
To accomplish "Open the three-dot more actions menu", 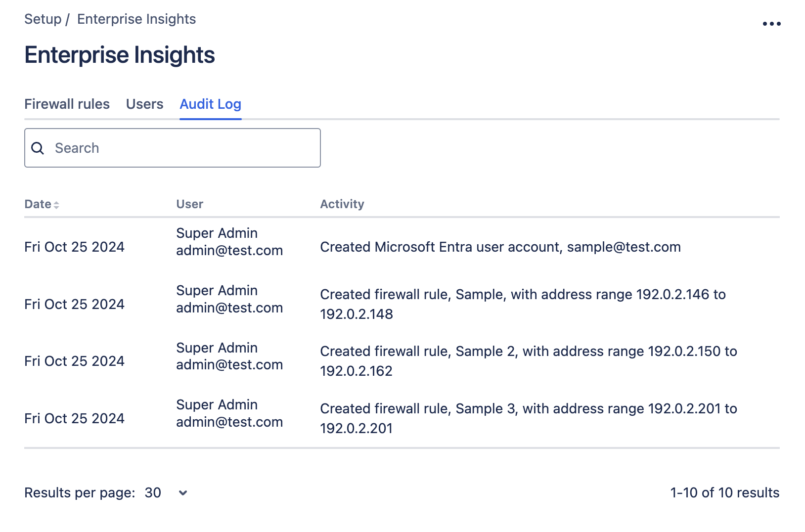I will [x=771, y=24].
